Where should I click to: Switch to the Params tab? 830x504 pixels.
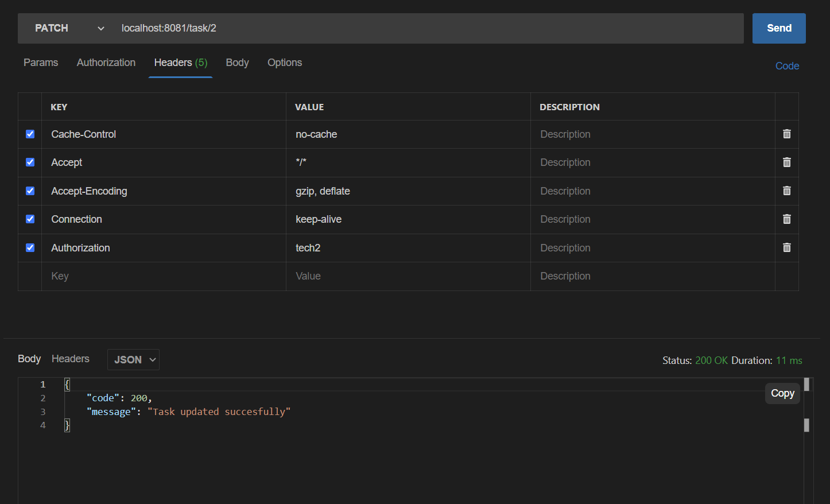[x=41, y=63]
